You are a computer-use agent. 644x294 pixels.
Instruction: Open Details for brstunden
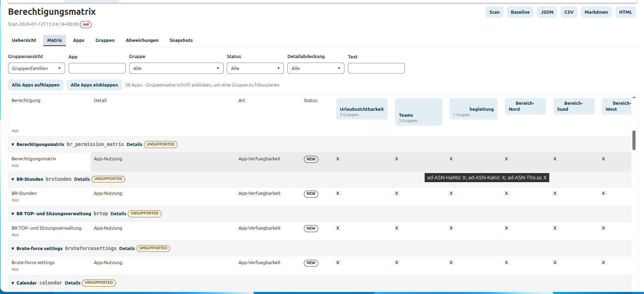tap(82, 179)
